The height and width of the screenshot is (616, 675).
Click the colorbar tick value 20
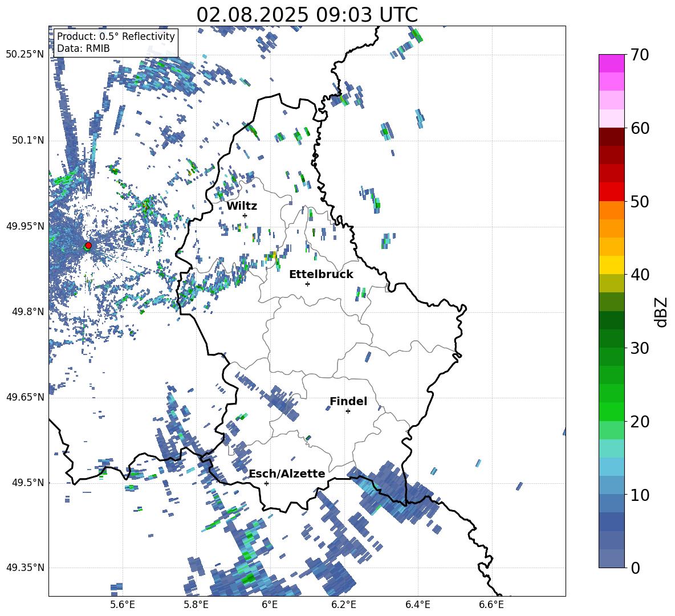[640, 422]
